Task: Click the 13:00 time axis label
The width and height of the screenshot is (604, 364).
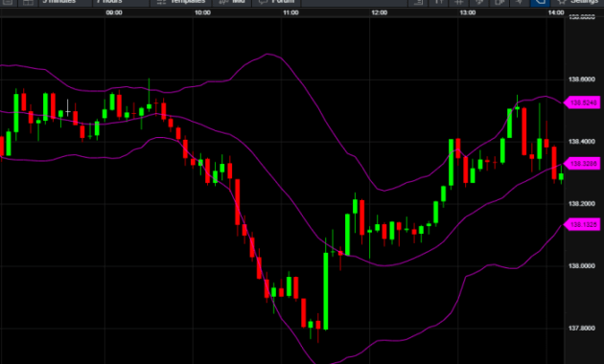Action: coord(468,12)
